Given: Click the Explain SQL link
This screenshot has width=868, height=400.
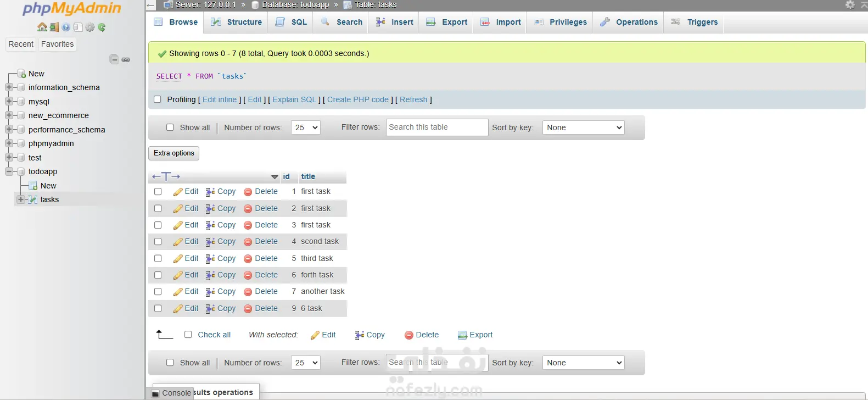Looking at the screenshot, I should point(295,99).
